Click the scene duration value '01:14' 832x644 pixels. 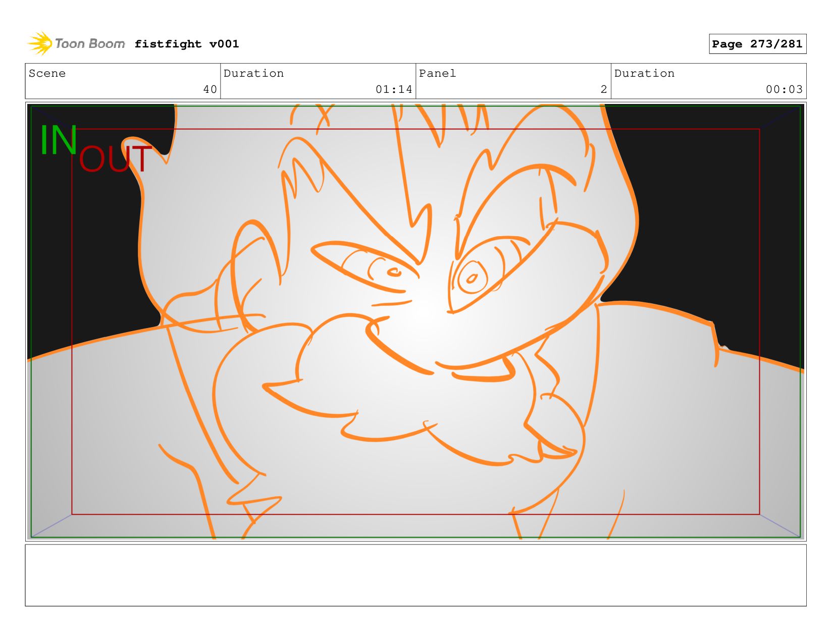pos(394,89)
